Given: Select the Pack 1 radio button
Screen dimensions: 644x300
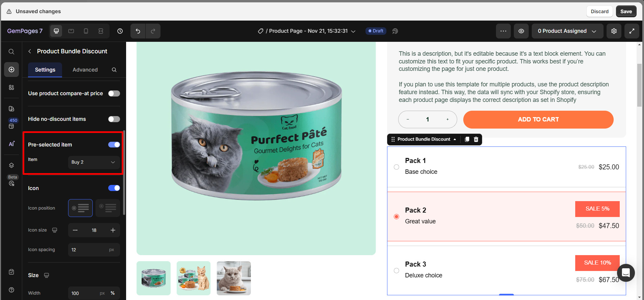Looking at the screenshot, I should point(396,167).
